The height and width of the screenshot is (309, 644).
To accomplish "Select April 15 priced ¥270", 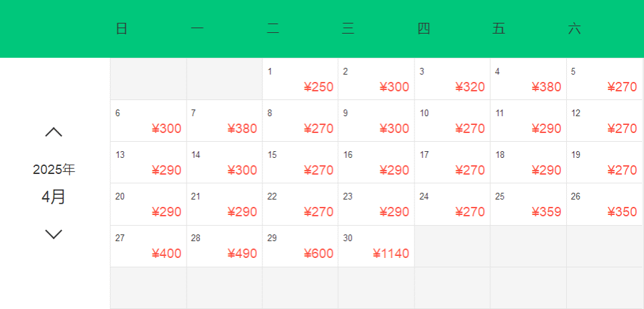I will (x=301, y=163).
